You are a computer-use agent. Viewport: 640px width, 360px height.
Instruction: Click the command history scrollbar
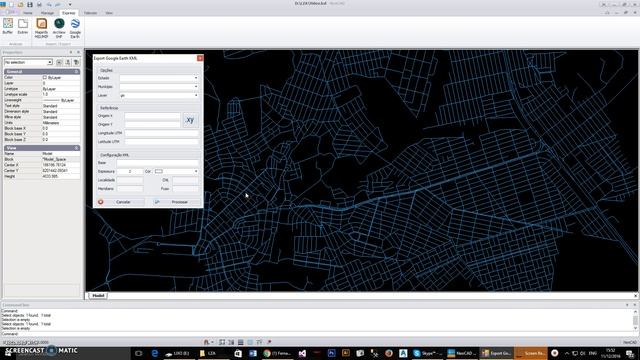coord(635,320)
